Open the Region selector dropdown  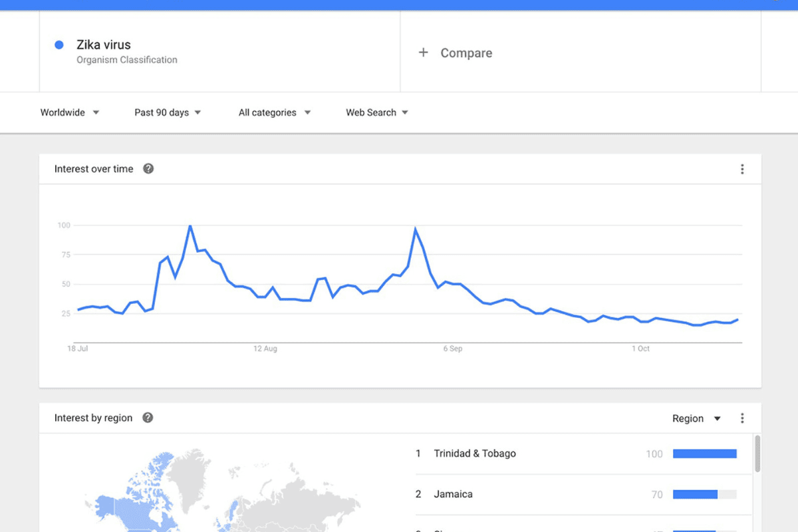[696, 418]
